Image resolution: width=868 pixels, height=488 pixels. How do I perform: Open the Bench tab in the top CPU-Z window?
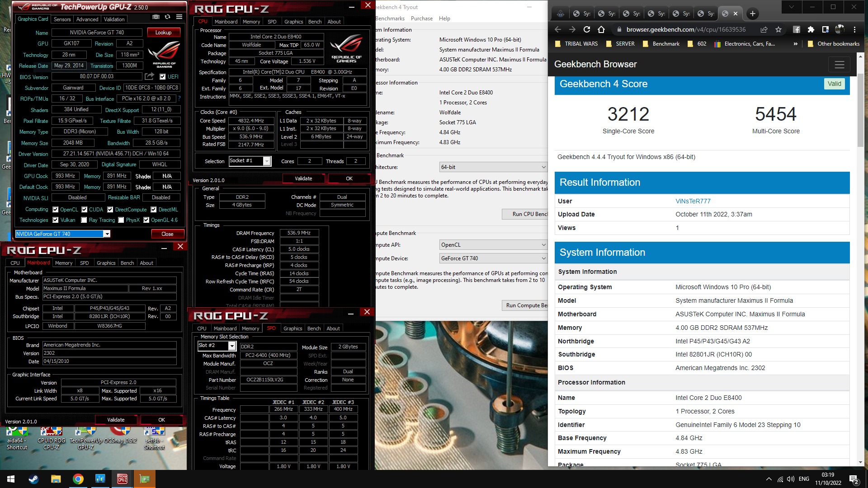click(315, 22)
